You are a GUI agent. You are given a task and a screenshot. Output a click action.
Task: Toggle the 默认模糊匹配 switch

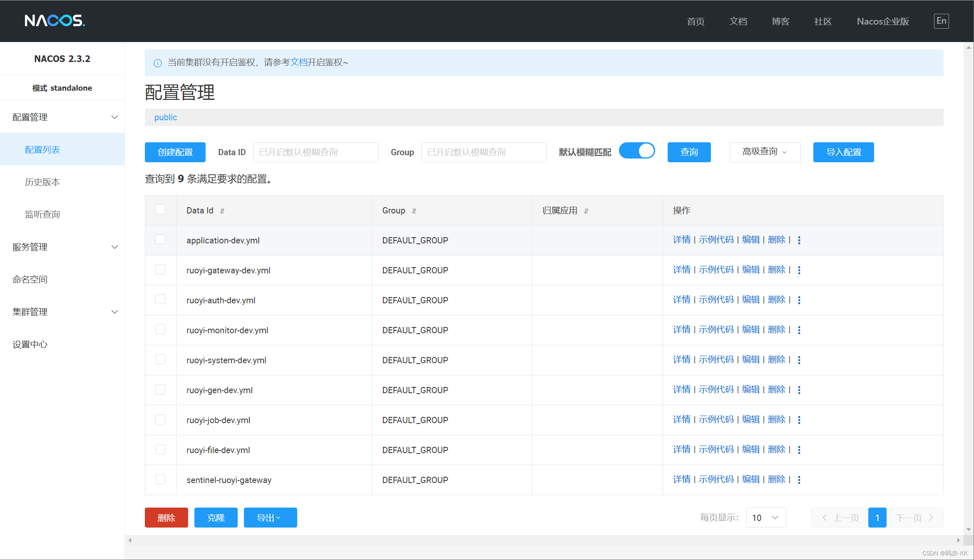[637, 151]
